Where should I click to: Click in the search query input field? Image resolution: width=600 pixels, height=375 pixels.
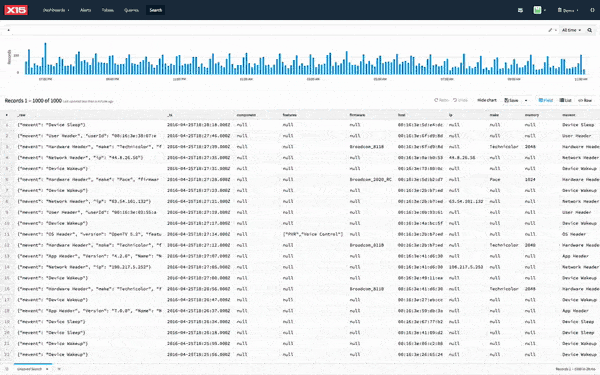click(x=276, y=30)
